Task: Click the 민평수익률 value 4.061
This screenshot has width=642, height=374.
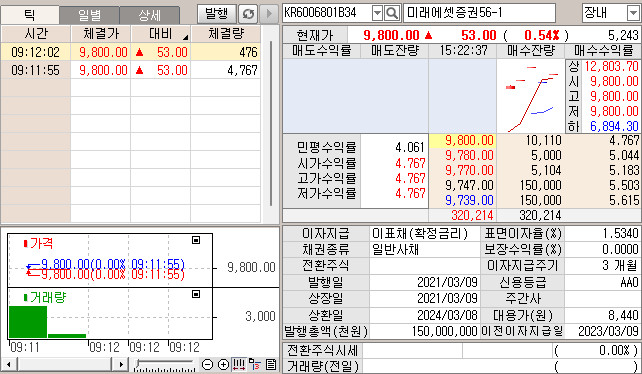Action: pyautogui.click(x=410, y=147)
